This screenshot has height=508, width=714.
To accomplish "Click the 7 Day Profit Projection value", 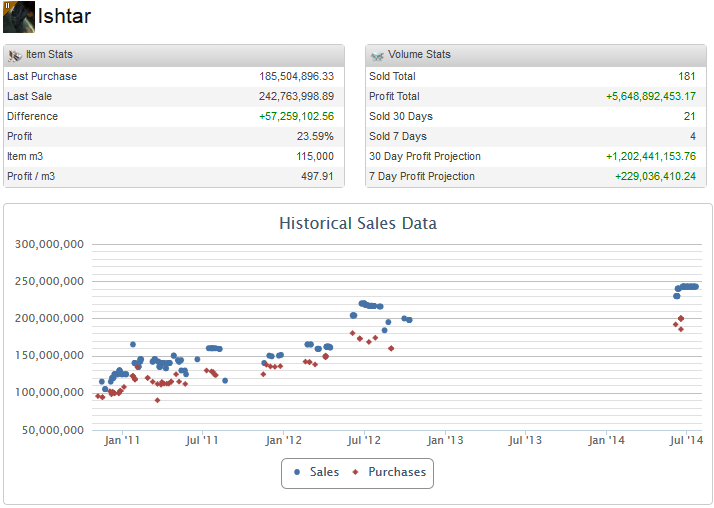I will (x=655, y=176).
